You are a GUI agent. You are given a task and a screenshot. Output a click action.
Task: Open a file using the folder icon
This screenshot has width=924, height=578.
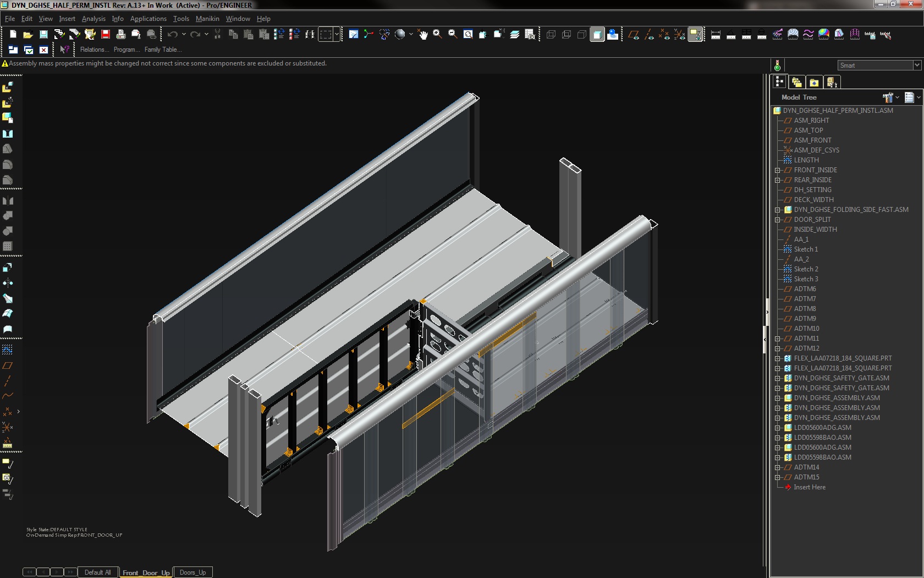click(28, 34)
